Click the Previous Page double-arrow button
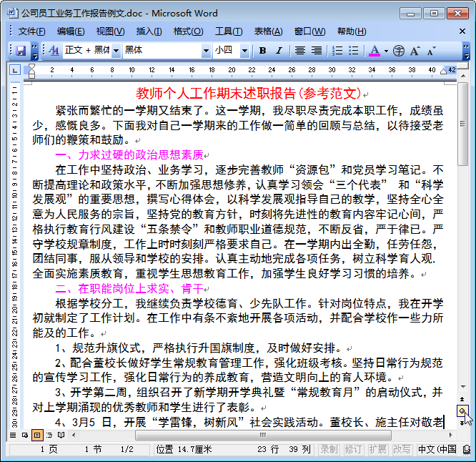Screen dimensions: 476x462 [462, 399]
